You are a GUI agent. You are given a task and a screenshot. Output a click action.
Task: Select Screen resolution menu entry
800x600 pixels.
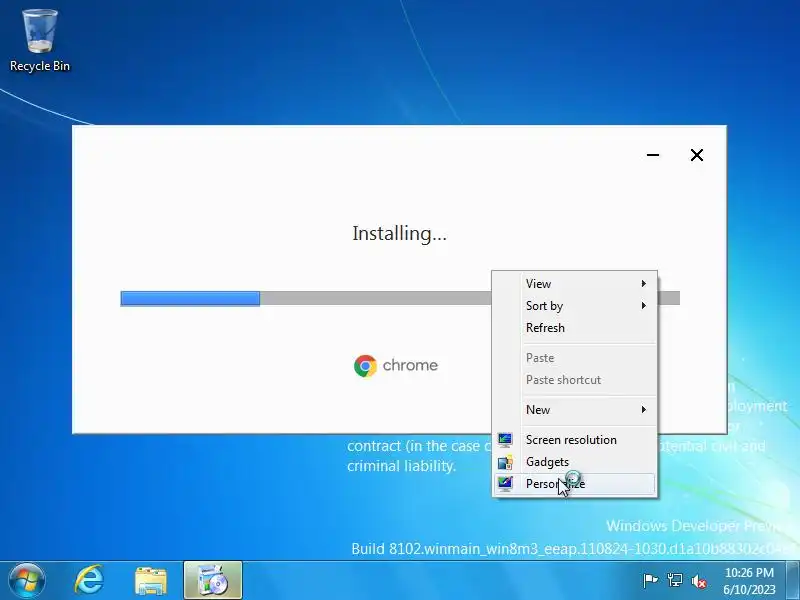(x=574, y=440)
